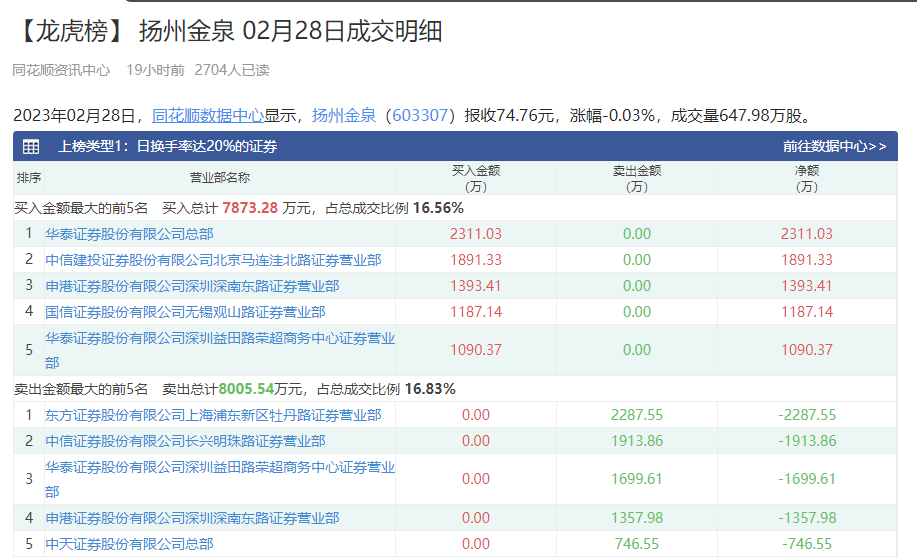Click buy total value 7873.28
Screen dimensions: 917x558
point(250,208)
